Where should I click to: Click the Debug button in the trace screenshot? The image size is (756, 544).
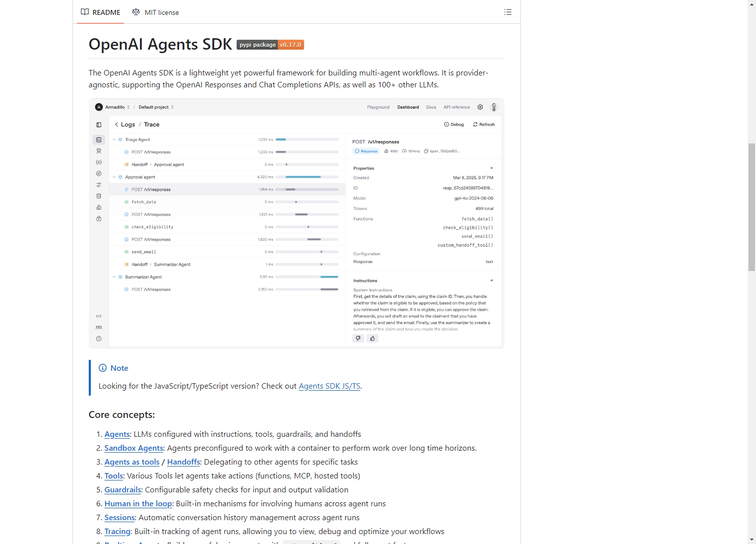(x=454, y=125)
